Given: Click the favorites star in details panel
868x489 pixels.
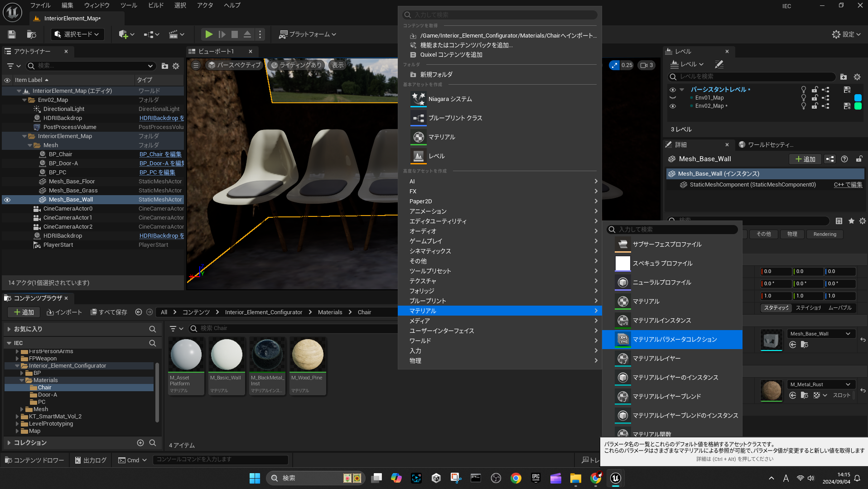Looking at the screenshot, I should 851,221.
